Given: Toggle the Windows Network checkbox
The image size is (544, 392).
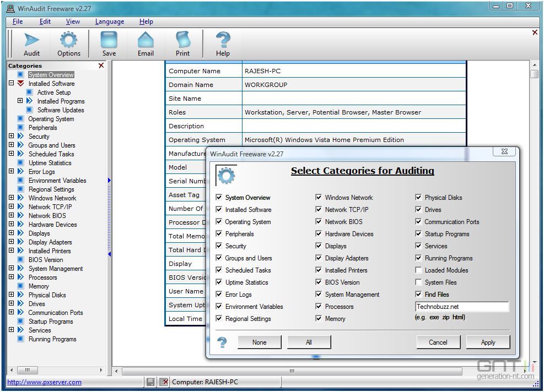Looking at the screenshot, I should tap(319, 198).
